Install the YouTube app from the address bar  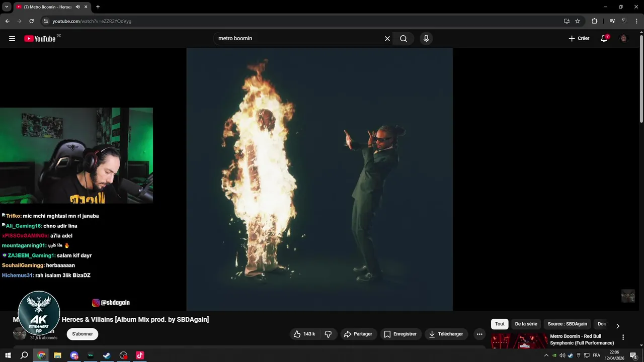pyautogui.click(x=567, y=21)
